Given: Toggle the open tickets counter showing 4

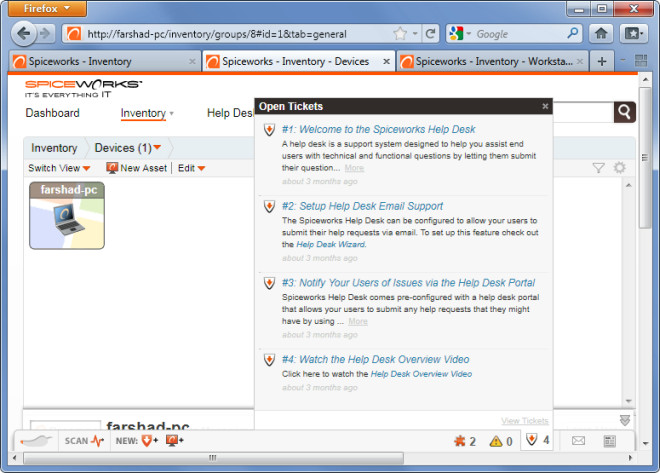Looking at the screenshot, I should [537, 440].
